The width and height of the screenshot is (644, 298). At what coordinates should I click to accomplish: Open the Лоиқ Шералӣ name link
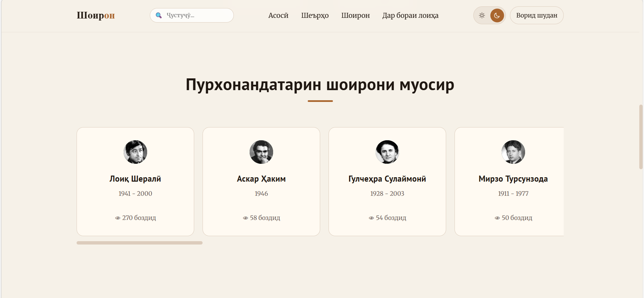[x=135, y=179]
